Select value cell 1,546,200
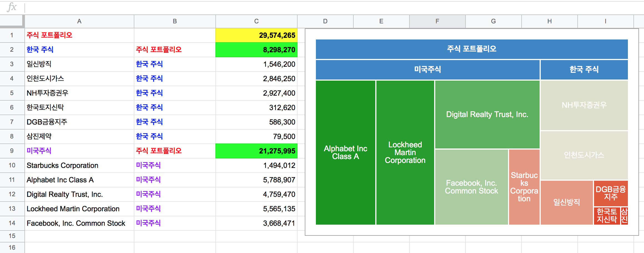This screenshot has height=253, width=644. pyautogui.click(x=256, y=64)
